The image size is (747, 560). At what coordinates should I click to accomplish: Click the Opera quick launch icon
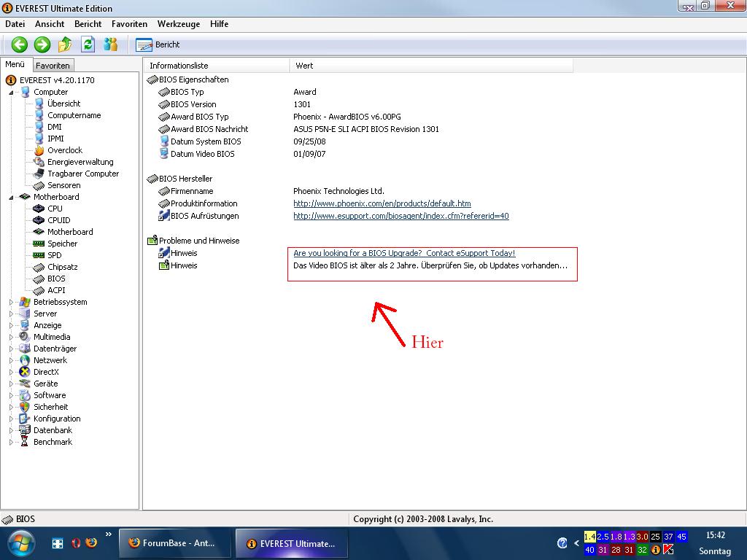click(x=76, y=542)
